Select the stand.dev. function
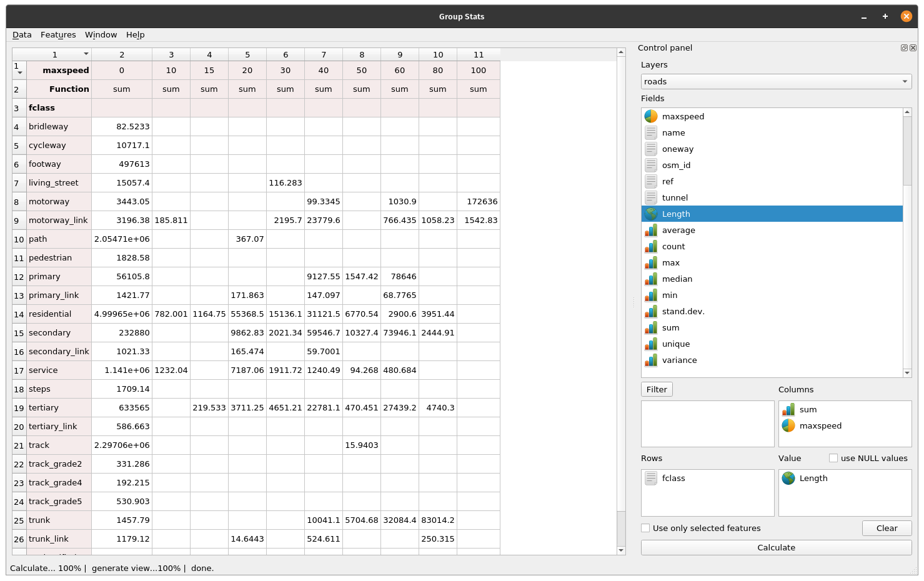The width and height of the screenshot is (924, 581). point(683,311)
